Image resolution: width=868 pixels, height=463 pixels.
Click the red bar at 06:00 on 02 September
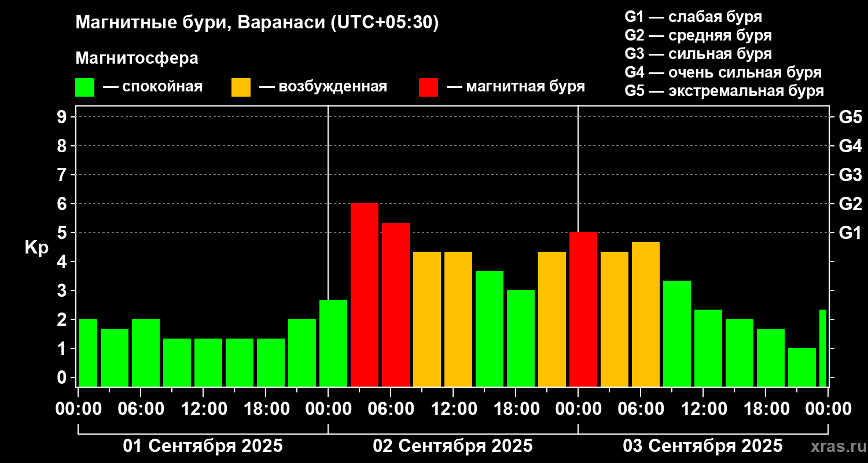(396, 304)
